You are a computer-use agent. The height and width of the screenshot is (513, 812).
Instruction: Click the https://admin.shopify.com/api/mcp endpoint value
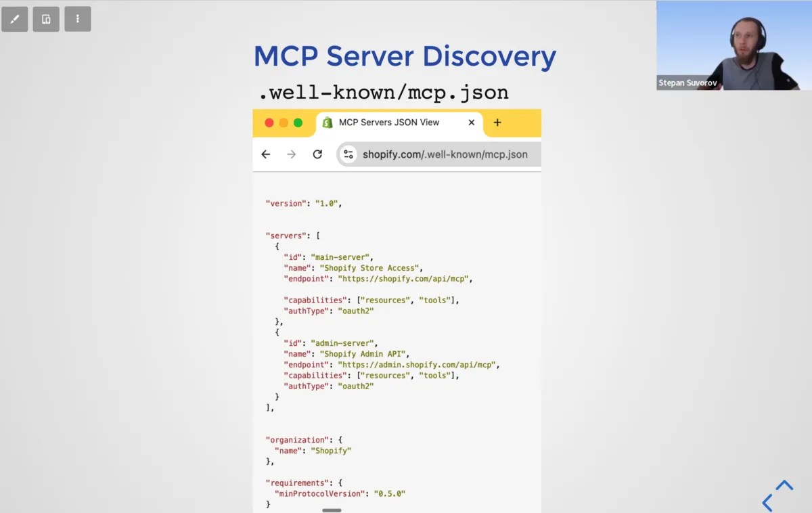[x=416, y=365]
